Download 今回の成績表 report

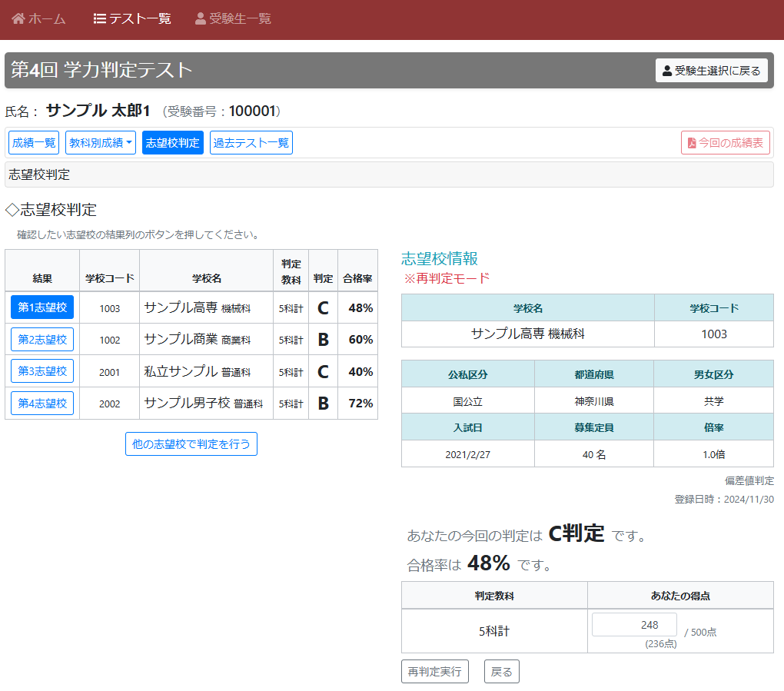coord(725,143)
